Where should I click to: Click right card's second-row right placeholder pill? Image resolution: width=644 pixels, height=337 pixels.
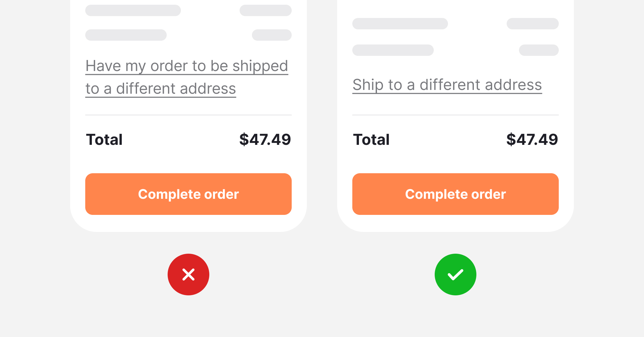pos(539,50)
